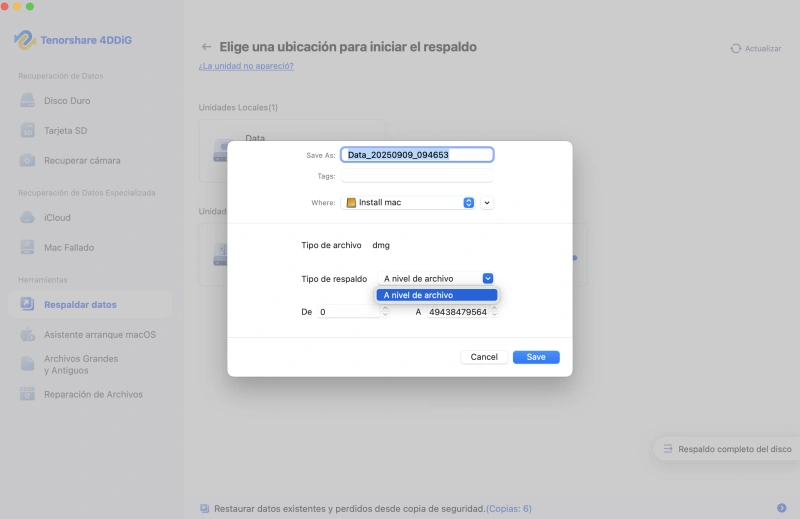The height and width of the screenshot is (519, 800).
Task: Click the blue round icon at bottom right
Action: click(782, 508)
